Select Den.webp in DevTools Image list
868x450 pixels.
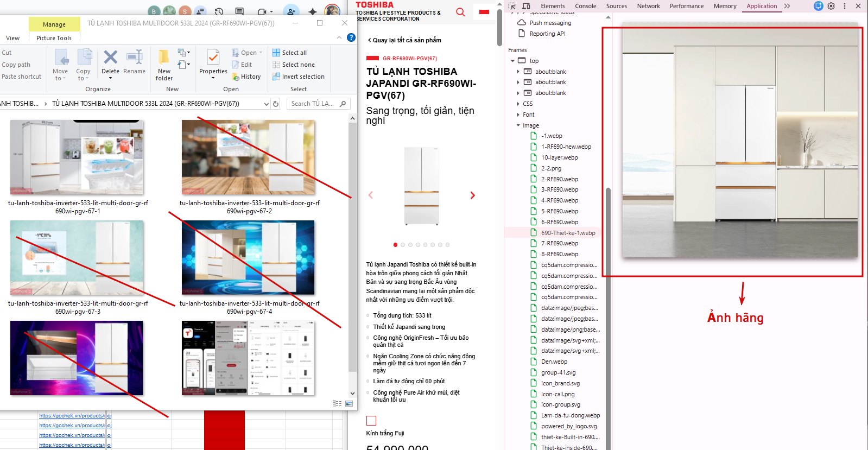point(554,362)
